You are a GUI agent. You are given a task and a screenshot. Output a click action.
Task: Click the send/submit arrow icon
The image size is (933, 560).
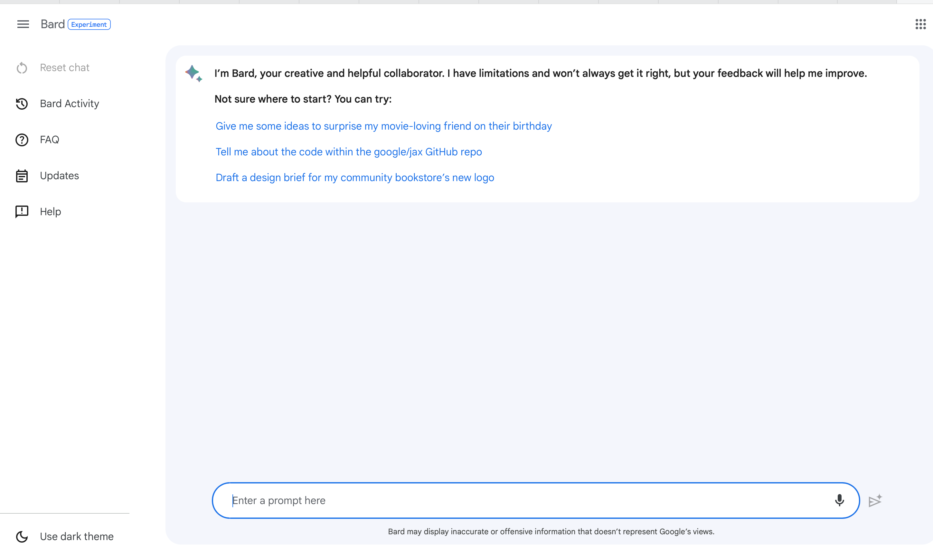point(875,501)
